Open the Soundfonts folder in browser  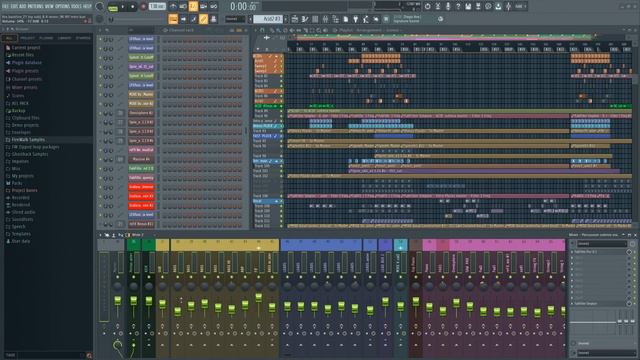coord(22,220)
